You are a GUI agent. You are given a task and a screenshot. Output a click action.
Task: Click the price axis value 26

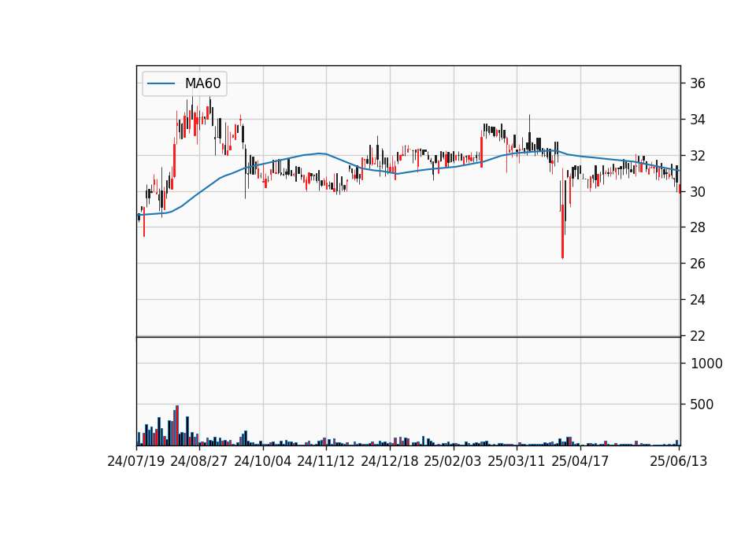pos(698,264)
